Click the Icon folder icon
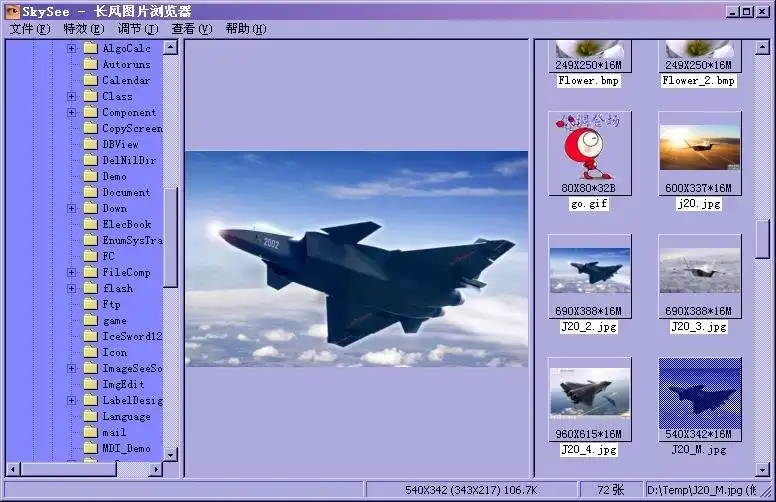 (91, 352)
